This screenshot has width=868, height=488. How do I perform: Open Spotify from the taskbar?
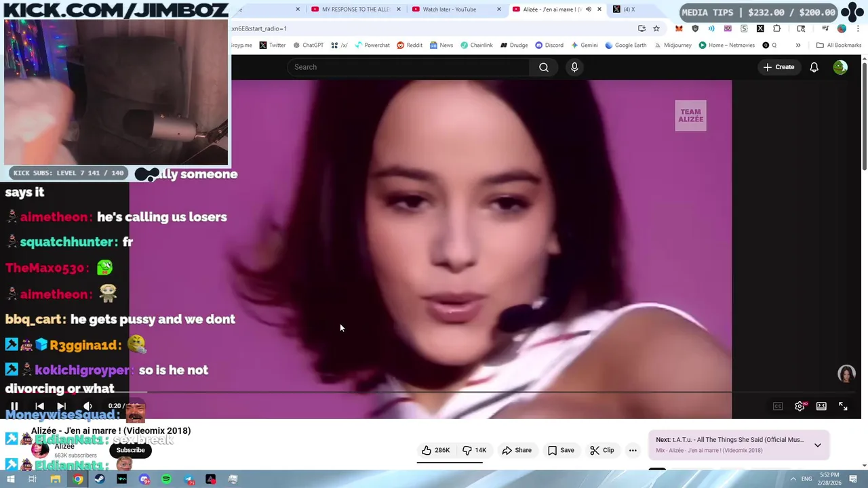coord(166,479)
